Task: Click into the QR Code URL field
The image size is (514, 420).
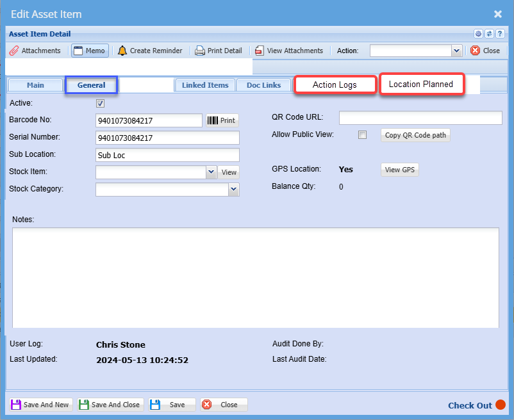Action: [420, 118]
